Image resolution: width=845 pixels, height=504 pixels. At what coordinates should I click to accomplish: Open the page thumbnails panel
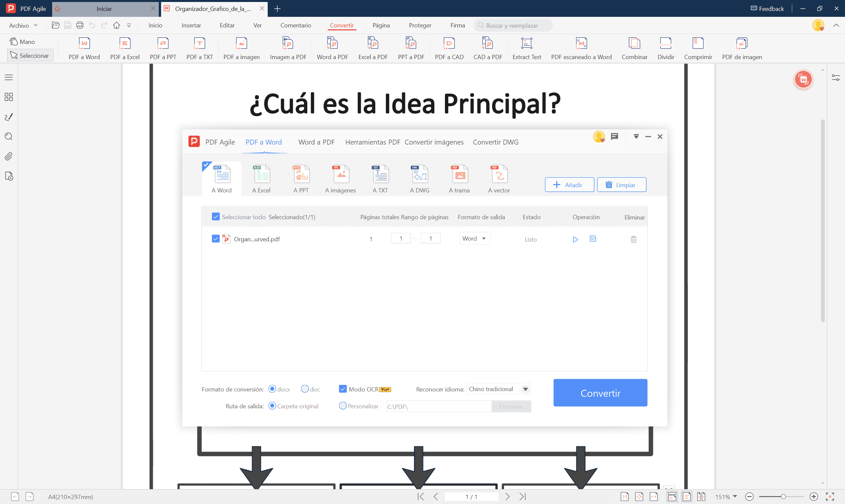9,97
